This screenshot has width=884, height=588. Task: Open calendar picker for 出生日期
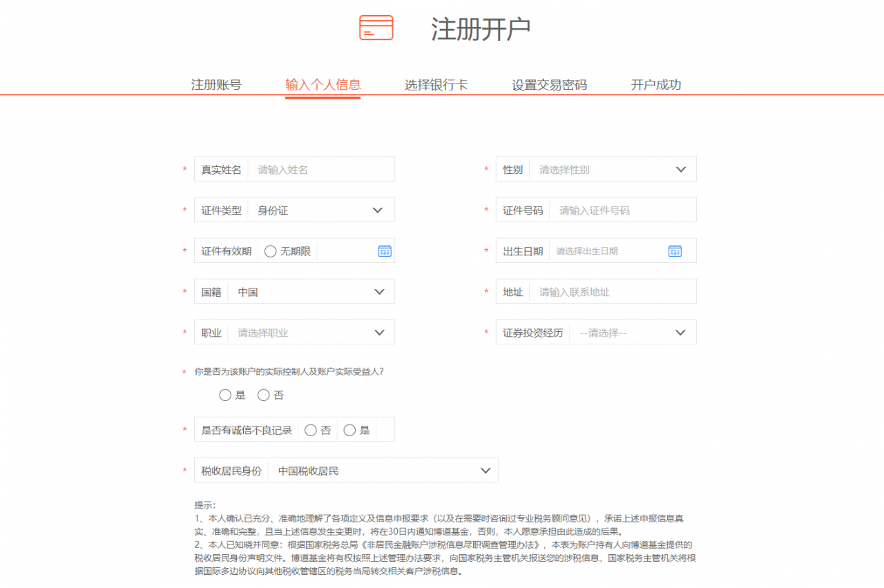click(675, 251)
